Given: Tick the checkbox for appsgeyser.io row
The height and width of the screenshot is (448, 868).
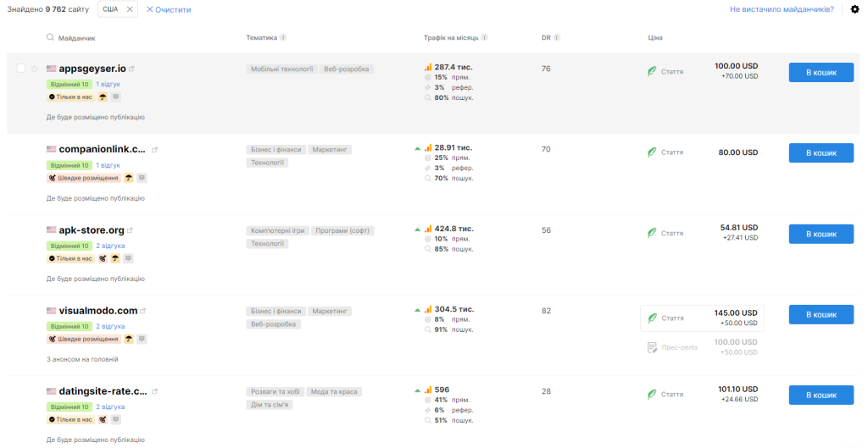Looking at the screenshot, I should tap(21, 69).
